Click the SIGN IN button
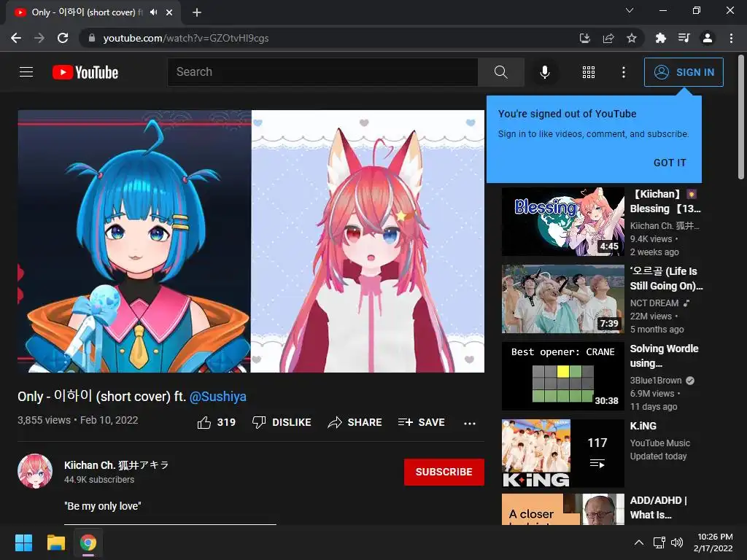Image resolution: width=747 pixels, height=560 pixels. 684,72
